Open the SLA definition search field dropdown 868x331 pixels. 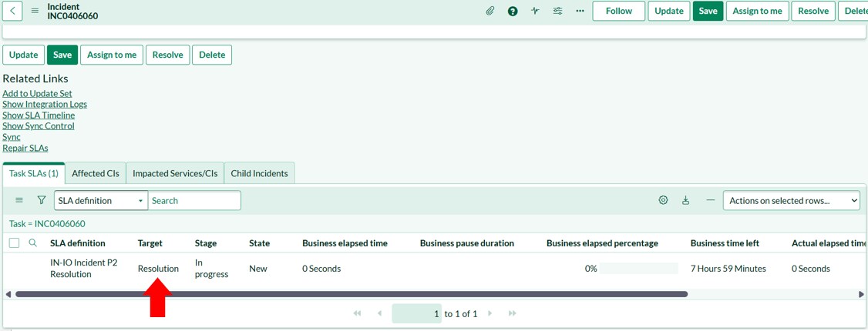101,201
